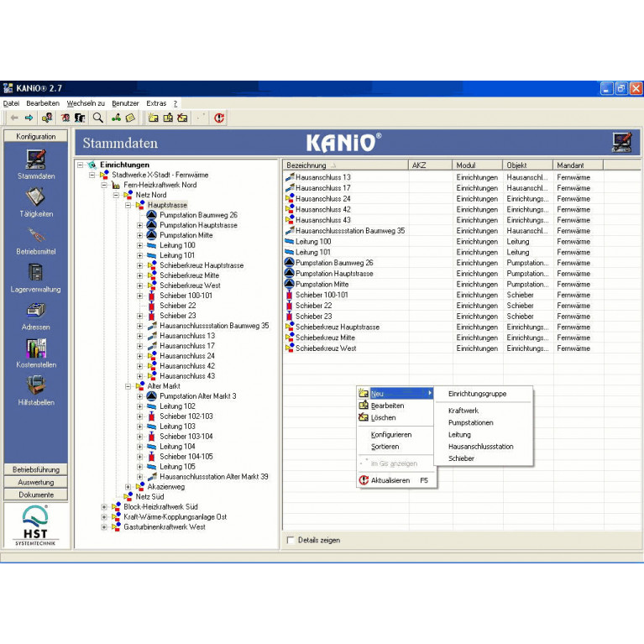
Task: Choose Neu in the context menu
Action: (x=395, y=394)
